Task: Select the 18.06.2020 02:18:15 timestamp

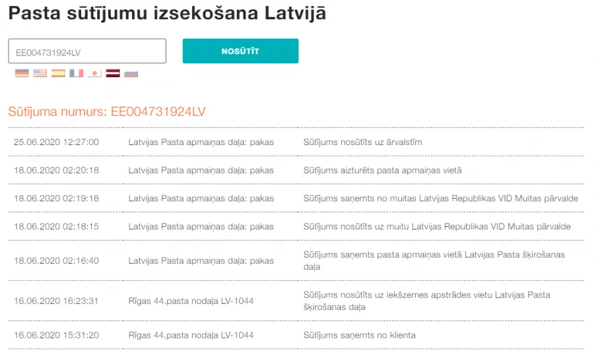Action: 56,227
